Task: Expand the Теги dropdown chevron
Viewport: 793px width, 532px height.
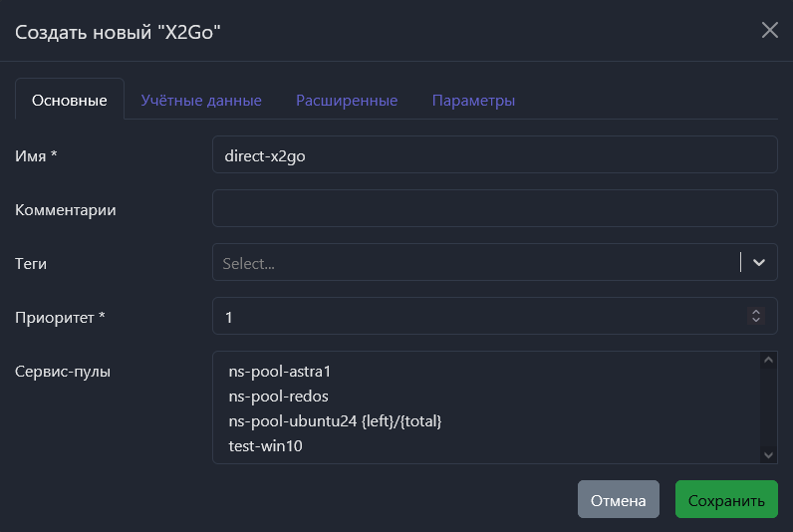Action: (x=759, y=263)
